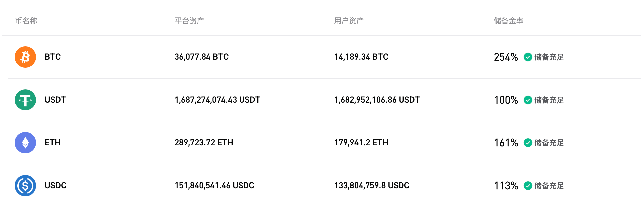Image resolution: width=644 pixels, height=209 pixels.
Task: Click the 储备充足 badge in the USDC row
Action: pyautogui.click(x=549, y=186)
